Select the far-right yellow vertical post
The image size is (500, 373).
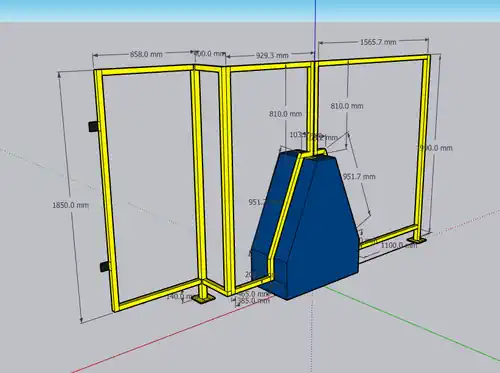pos(423,147)
